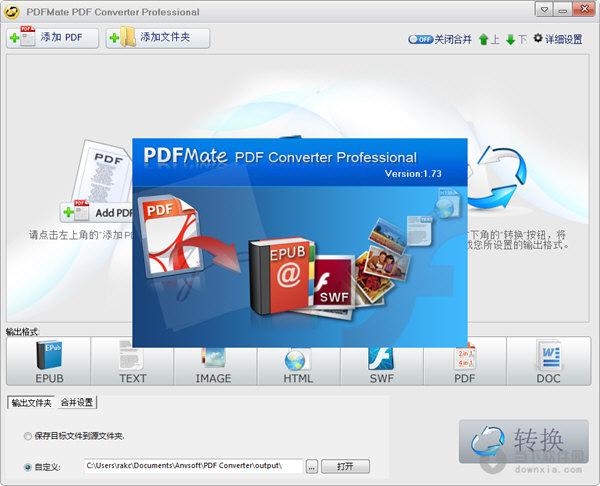Select PDF (2in1/4in1) output format

tap(465, 361)
